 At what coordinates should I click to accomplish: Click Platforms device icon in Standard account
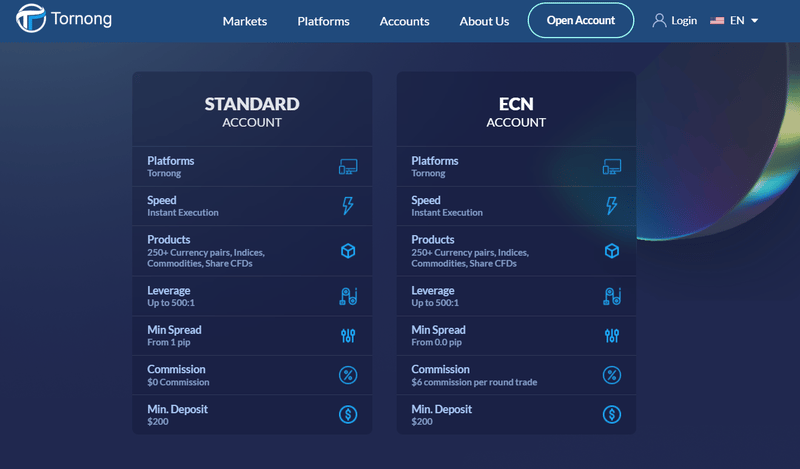tap(348, 167)
